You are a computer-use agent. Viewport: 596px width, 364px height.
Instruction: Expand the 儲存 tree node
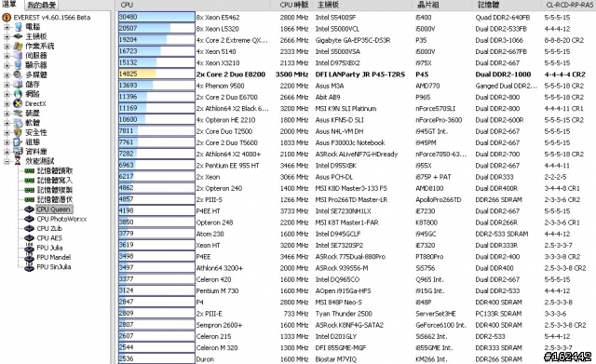[7, 85]
